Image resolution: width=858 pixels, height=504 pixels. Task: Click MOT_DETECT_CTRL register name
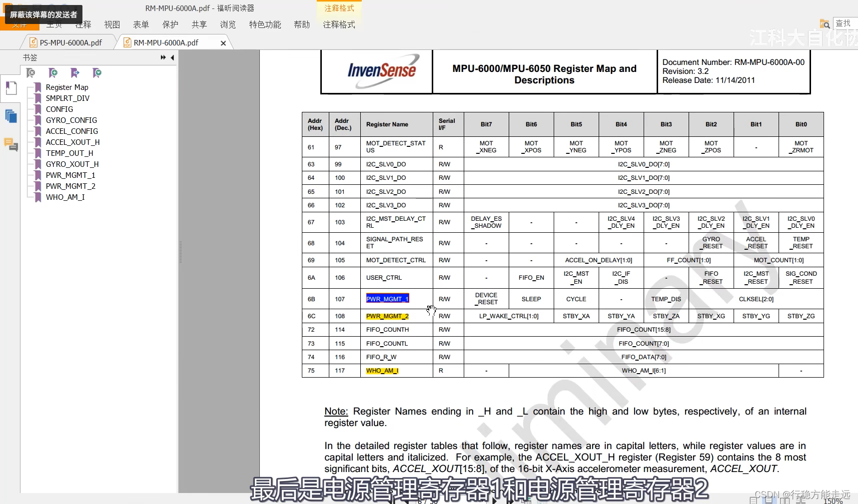click(x=396, y=260)
